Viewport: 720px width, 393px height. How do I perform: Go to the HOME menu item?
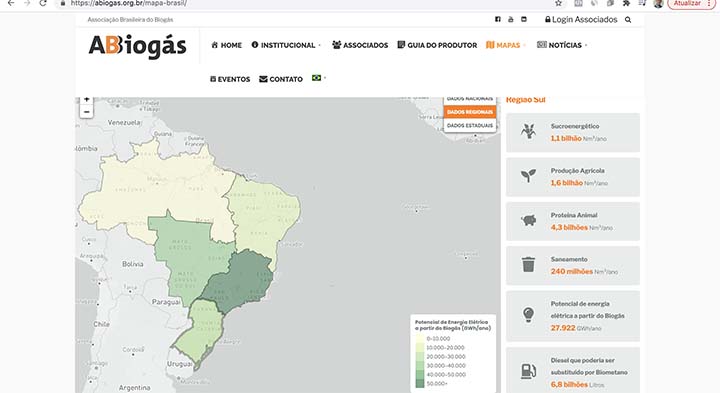(x=226, y=45)
